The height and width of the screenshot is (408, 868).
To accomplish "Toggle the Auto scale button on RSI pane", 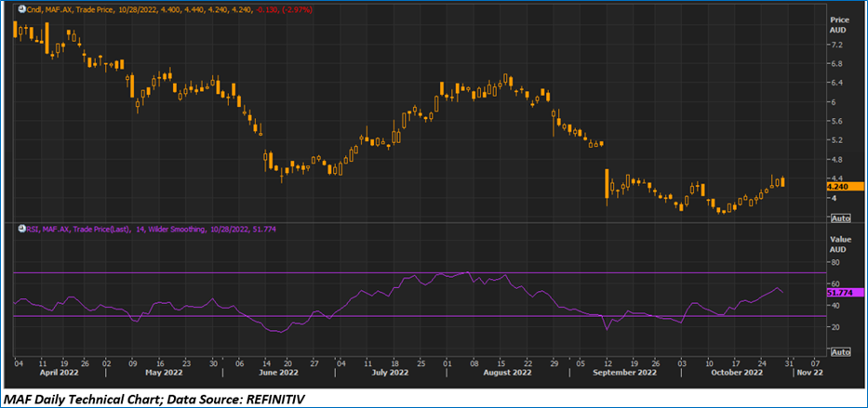I will (x=840, y=351).
